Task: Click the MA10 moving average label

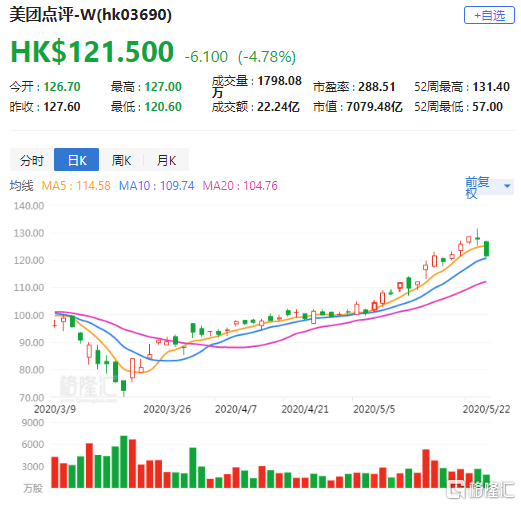Action: tap(156, 186)
